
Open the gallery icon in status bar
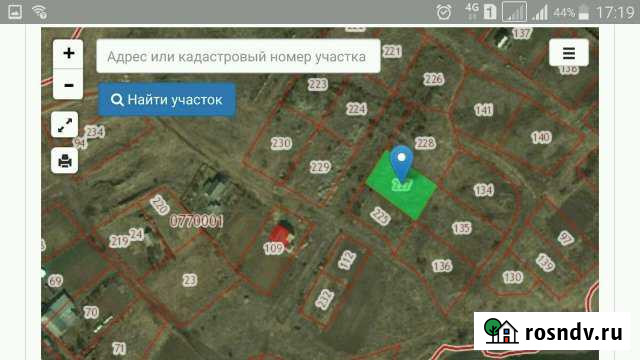tap(15, 12)
